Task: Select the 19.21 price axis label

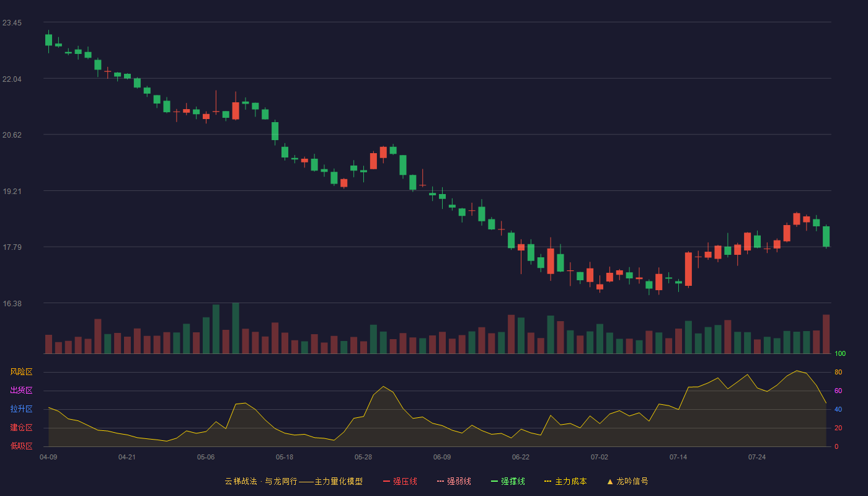Action: pos(12,192)
